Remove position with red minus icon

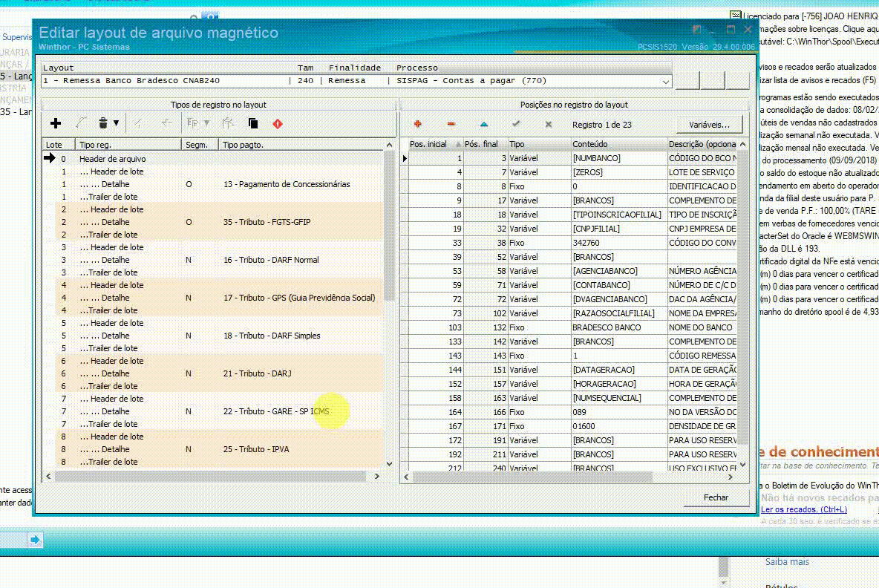point(451,125)
